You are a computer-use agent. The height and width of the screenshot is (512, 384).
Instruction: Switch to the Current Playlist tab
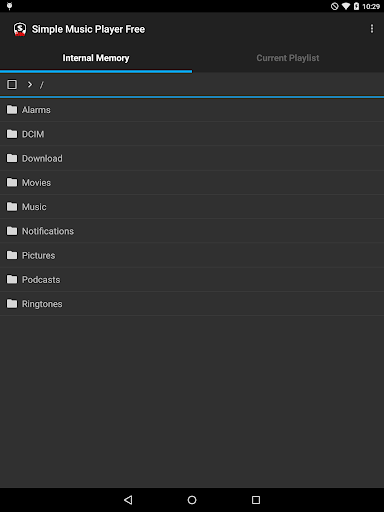288,58
